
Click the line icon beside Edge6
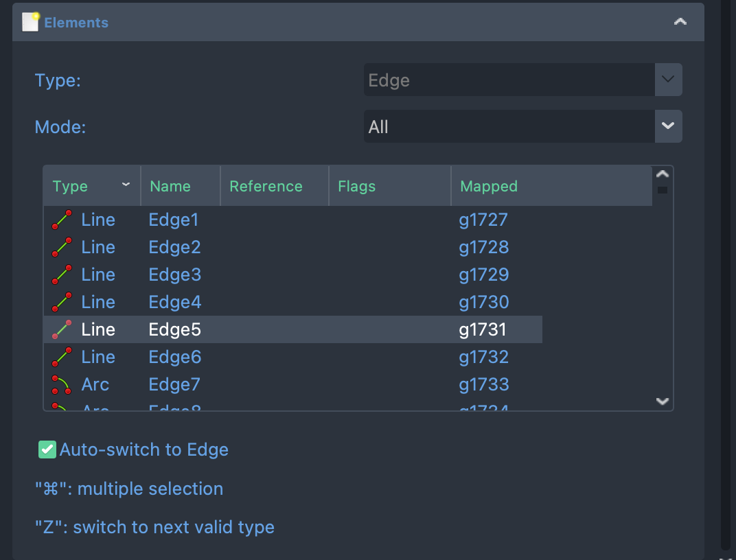pos(62,358)
